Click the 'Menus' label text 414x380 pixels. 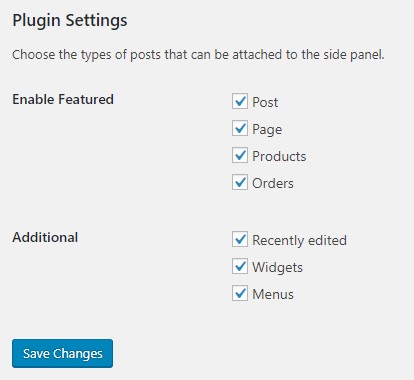pos(273,294)
